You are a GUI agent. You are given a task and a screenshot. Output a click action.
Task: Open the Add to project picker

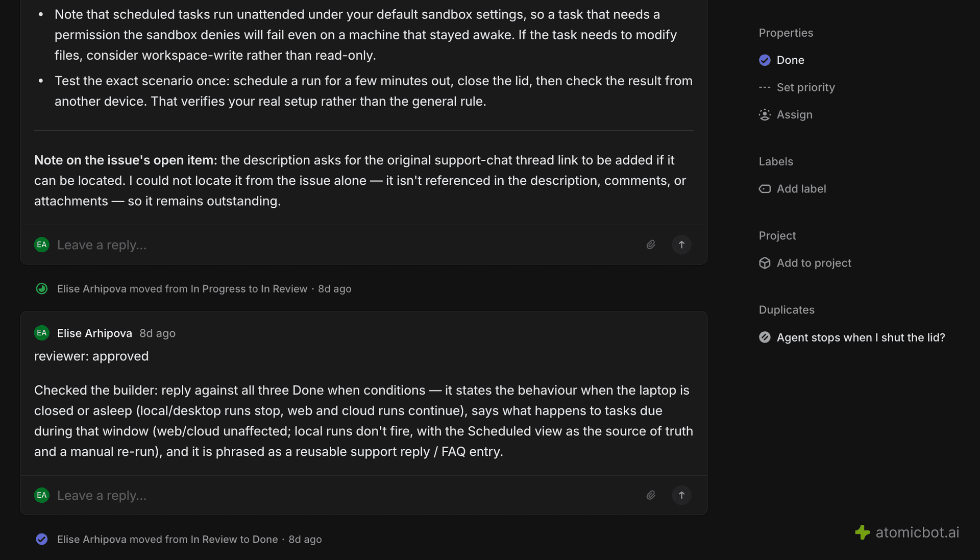805,263
